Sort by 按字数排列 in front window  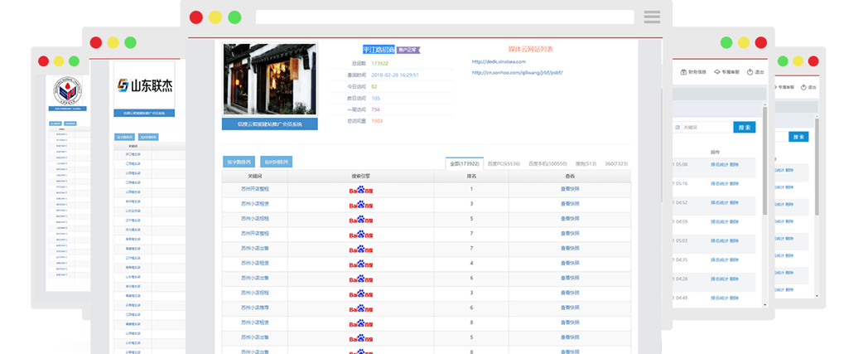(239, 162)
